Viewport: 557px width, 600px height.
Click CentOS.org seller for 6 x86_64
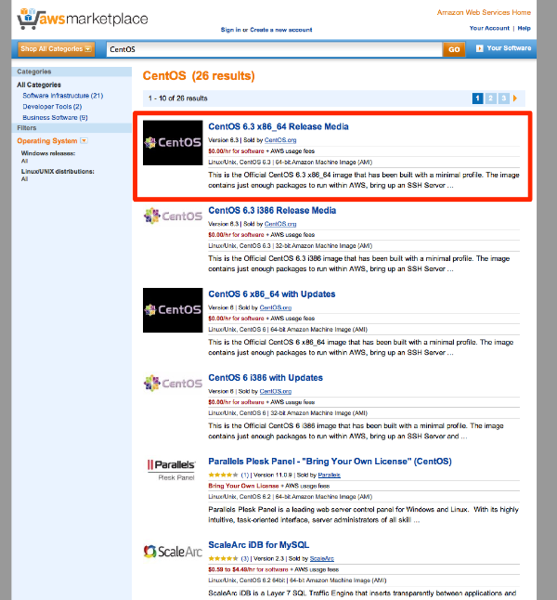(275, 308)
